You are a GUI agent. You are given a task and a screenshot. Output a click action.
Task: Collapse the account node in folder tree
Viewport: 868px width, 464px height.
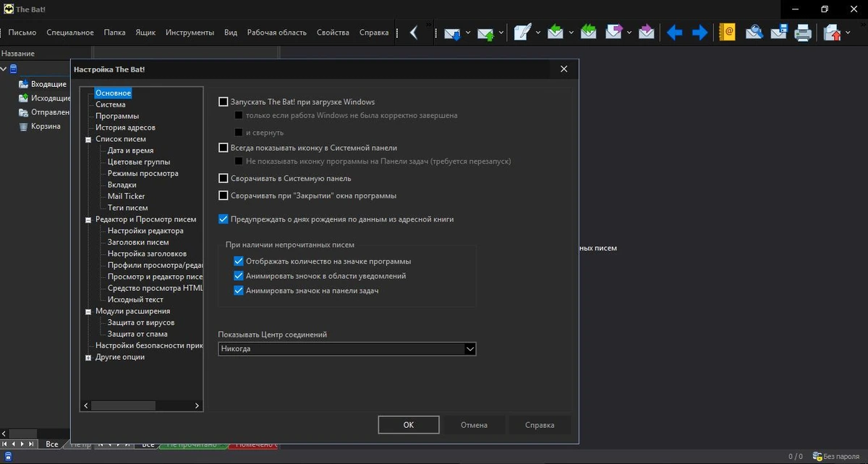(x=4, y=69)
